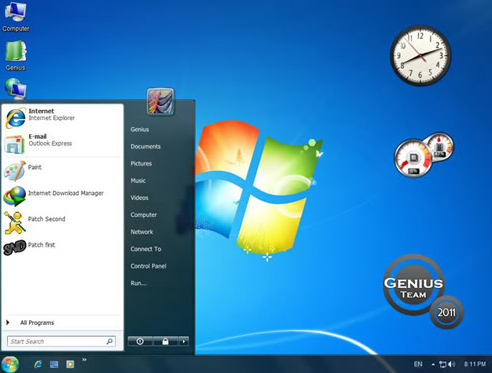Open Videos from Start menu
This screenshot has width=492, height=373.
click(139, 197)
